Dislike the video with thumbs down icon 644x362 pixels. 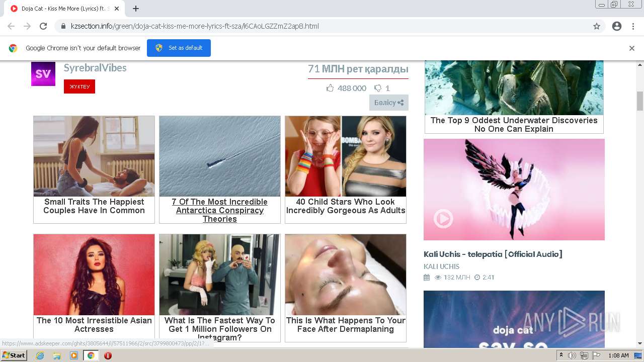(378, 88)
